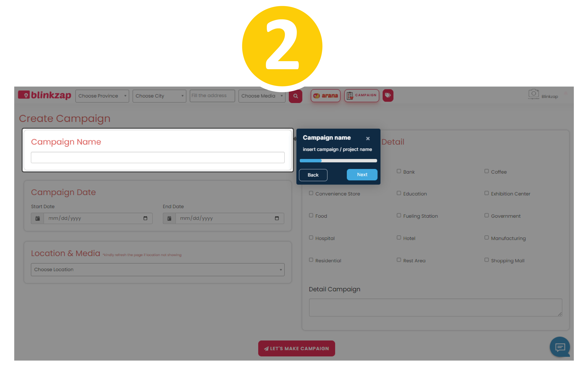Open the End Date calendar picker icon
This screenshot has height=376, width=588.
[x=277, y=218]
